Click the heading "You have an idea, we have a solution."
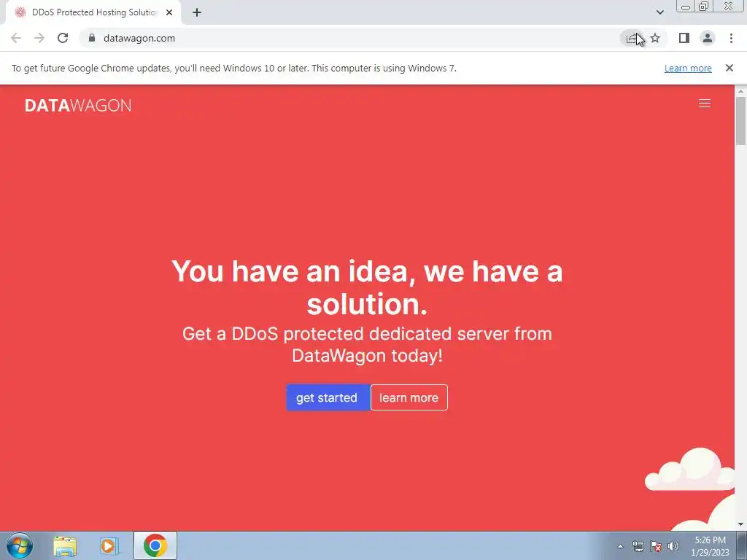 [367, 287]
